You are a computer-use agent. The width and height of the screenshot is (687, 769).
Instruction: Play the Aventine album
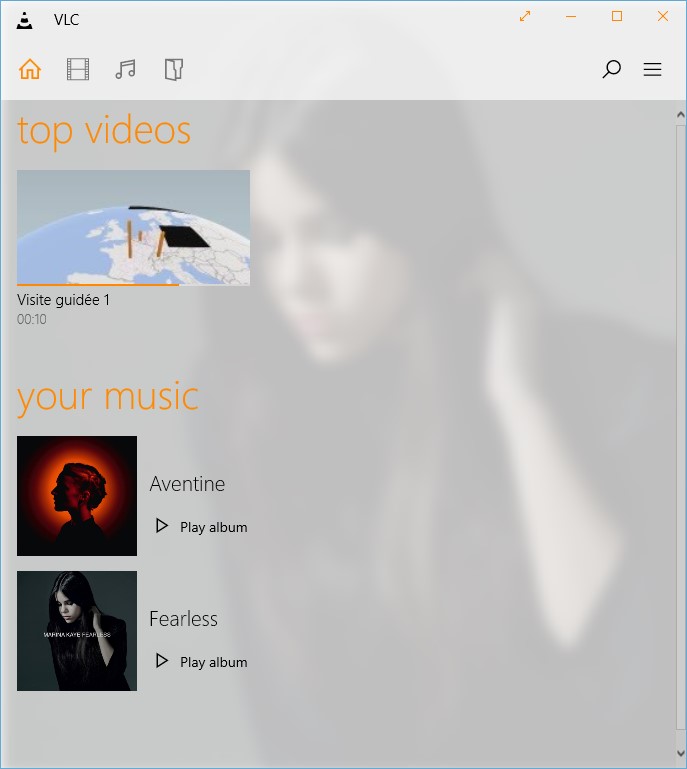coord(201,527)
